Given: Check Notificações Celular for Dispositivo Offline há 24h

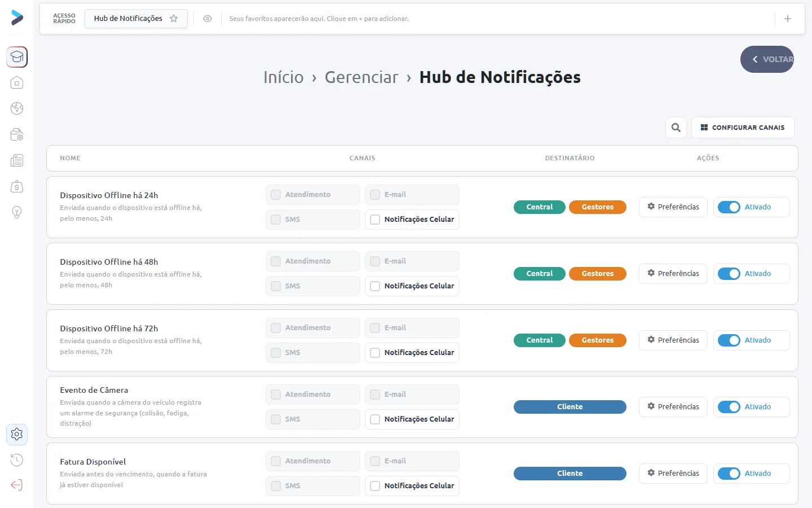Looking at the screenshot, I should click(375, 220).
